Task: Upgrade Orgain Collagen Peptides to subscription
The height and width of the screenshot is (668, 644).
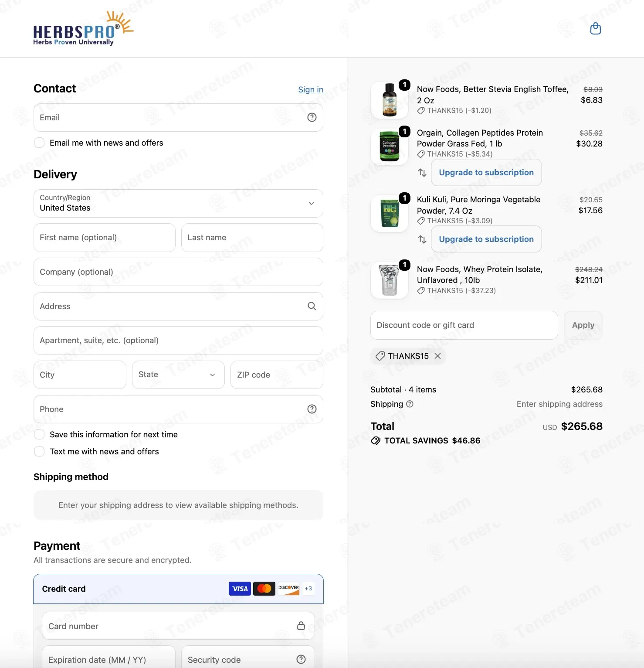Action: click(486, 172)
